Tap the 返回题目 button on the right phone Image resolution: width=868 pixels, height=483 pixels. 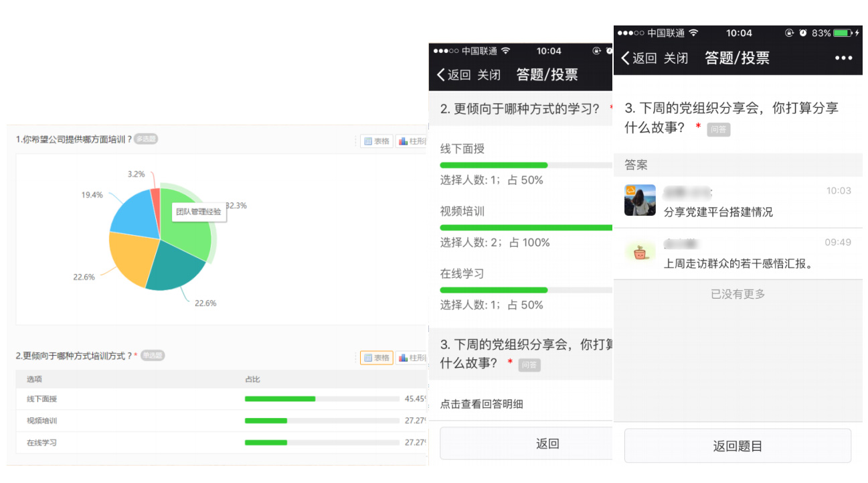coord(737,445)
